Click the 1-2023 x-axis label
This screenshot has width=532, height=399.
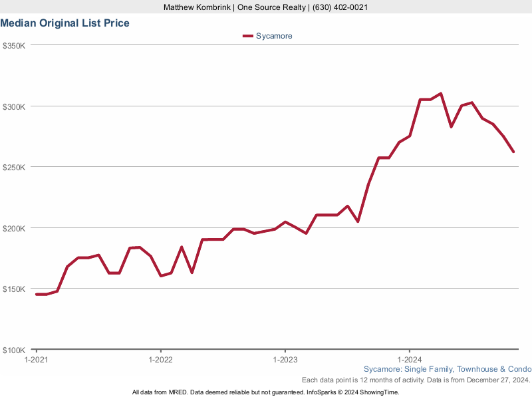coord(285,359)
